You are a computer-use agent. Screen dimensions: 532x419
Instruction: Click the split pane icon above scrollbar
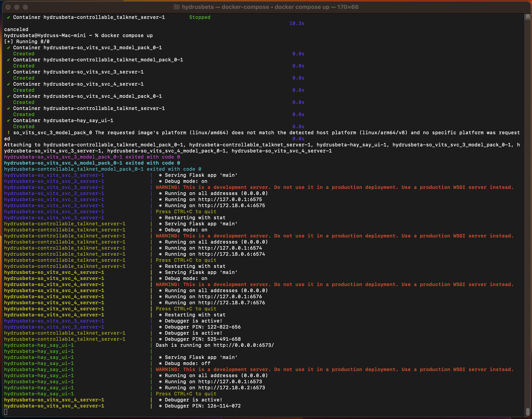528,16
